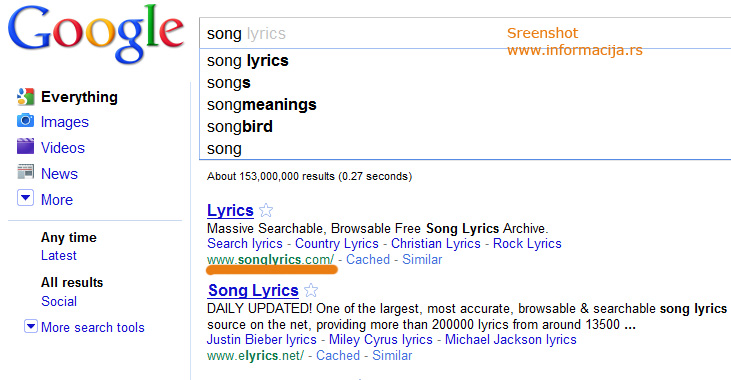The width and height of the screenshot is (731, 380).
Task: Star the Song Lyrics result
Action: [311, 290]
